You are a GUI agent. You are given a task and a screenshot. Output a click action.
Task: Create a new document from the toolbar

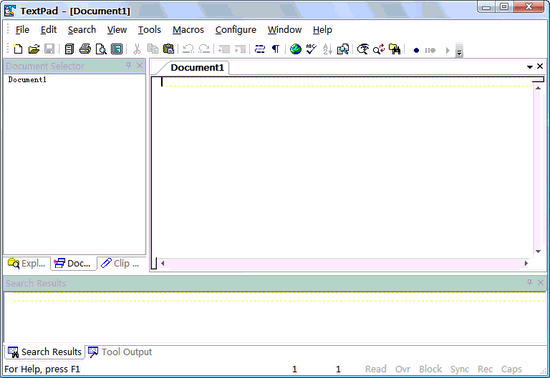18,49
